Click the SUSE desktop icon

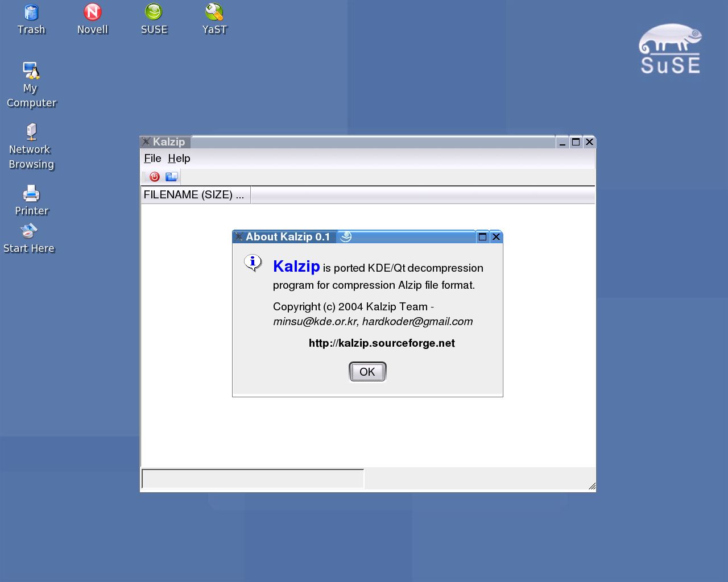tap(154, 13)
